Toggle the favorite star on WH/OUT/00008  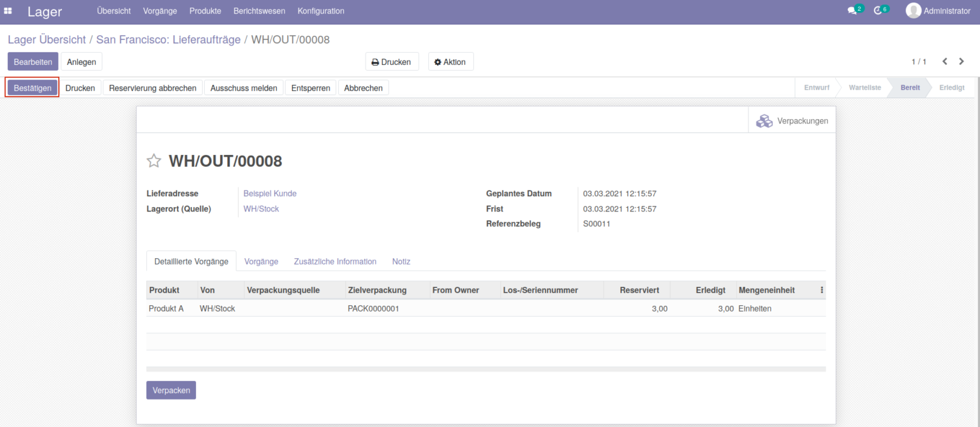[x=153, y=161]
